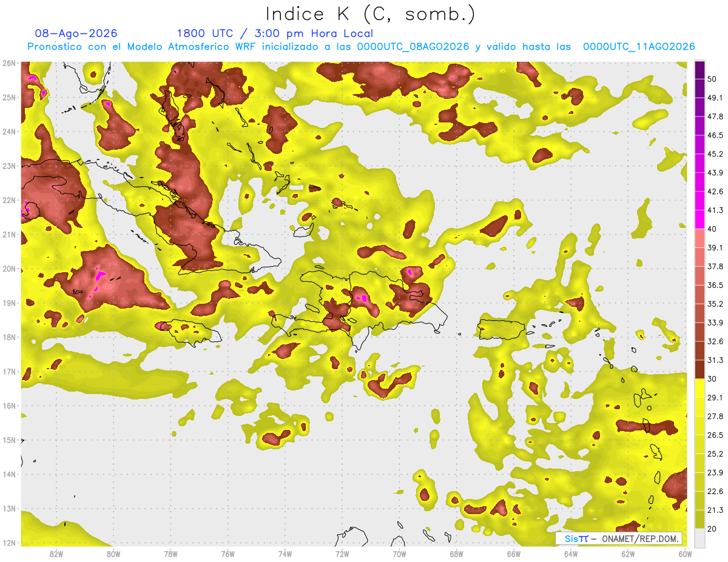728x562 pixels.
Task: Click the longitude label '76W'
Action: pos(227,554)
